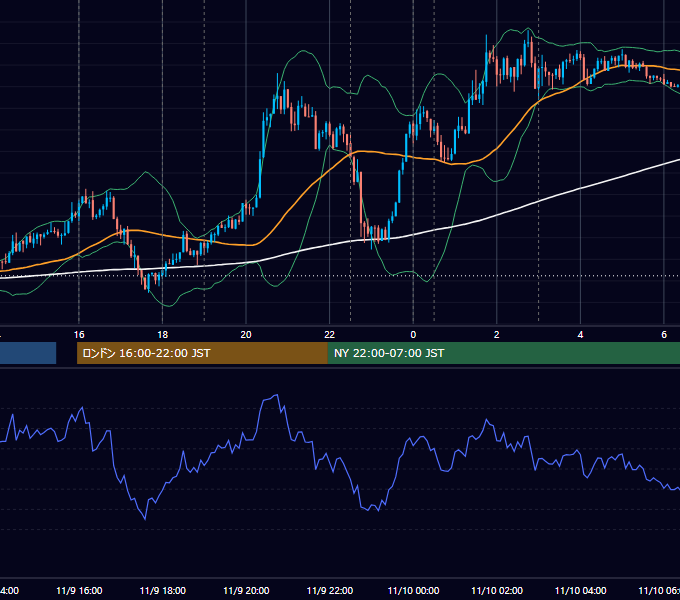Click the blue session bar left of ロンドン
The height and width of the screenshot is (600, 680).
[x=28, y=353]
